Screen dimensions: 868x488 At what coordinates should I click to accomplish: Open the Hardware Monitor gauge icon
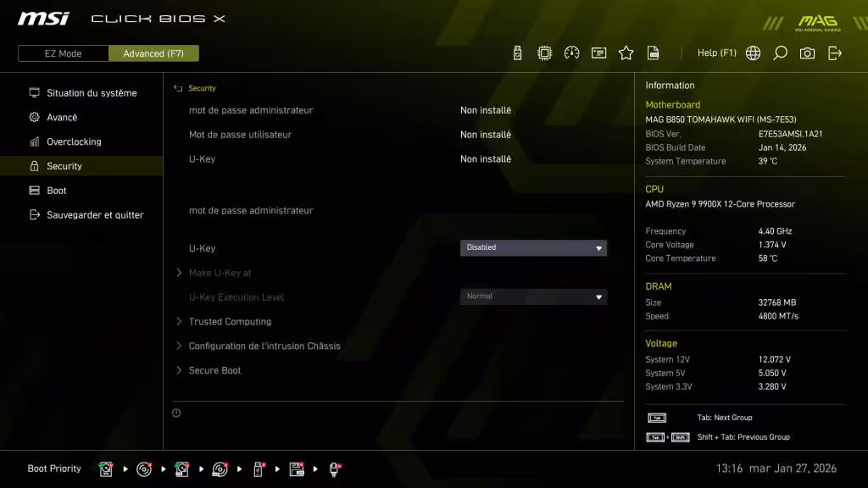pyautogui.click(x=571, y=53)
